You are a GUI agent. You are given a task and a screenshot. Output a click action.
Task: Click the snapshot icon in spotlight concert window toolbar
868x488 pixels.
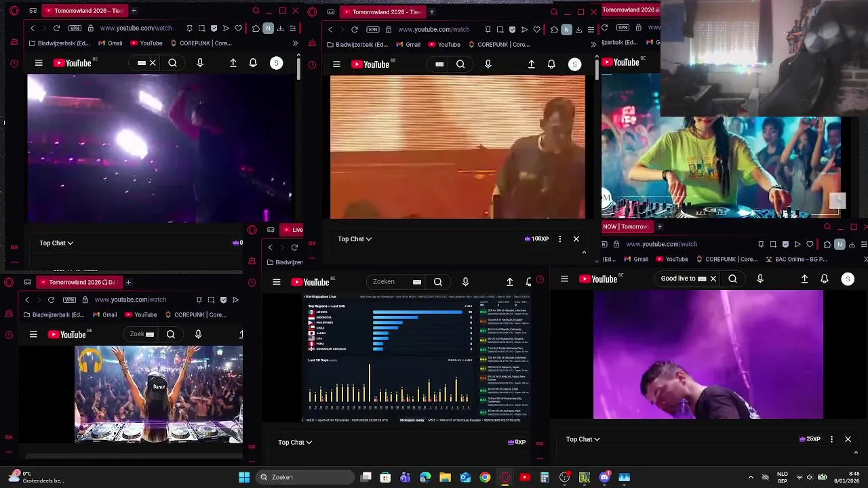tap(202, 28)
